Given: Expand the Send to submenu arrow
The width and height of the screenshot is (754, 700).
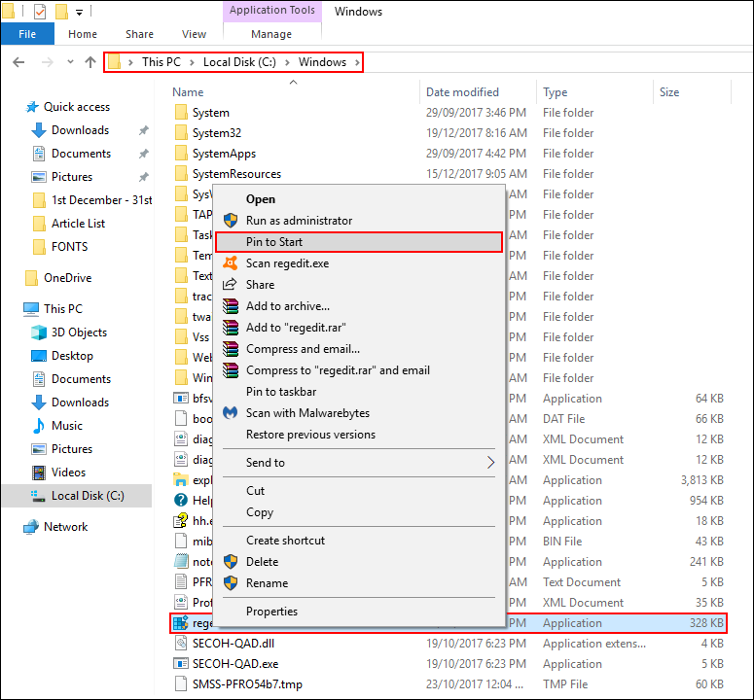Looking at the screenshot, I should coord(490,462).
